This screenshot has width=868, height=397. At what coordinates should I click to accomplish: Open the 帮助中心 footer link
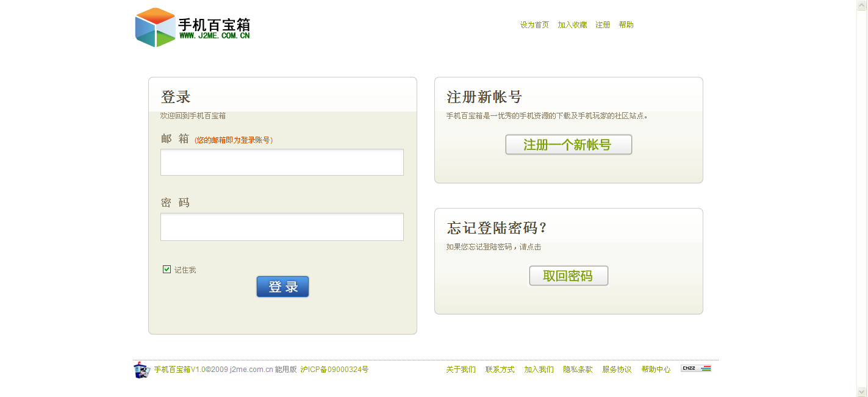point(656,370)
